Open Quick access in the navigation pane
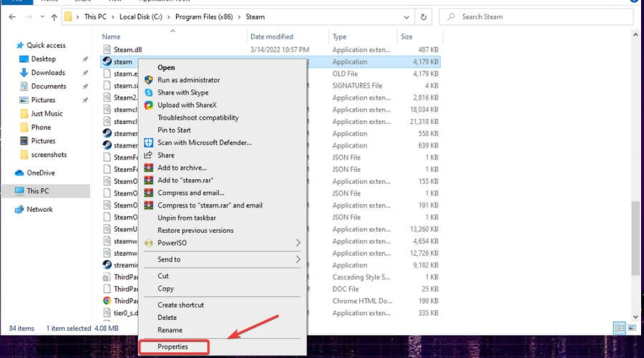The image size is (644, 358). (46, 45)
